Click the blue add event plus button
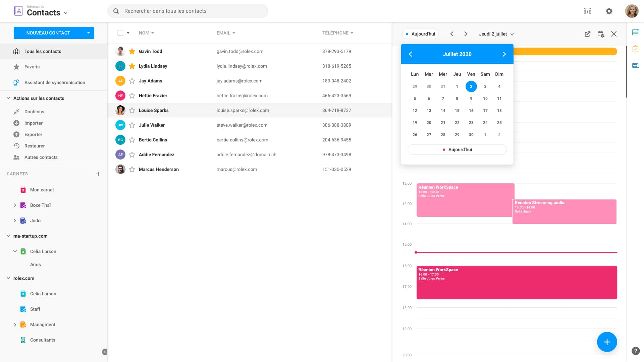The width and height of the screenshot is (644, 362). pos(606,342)
